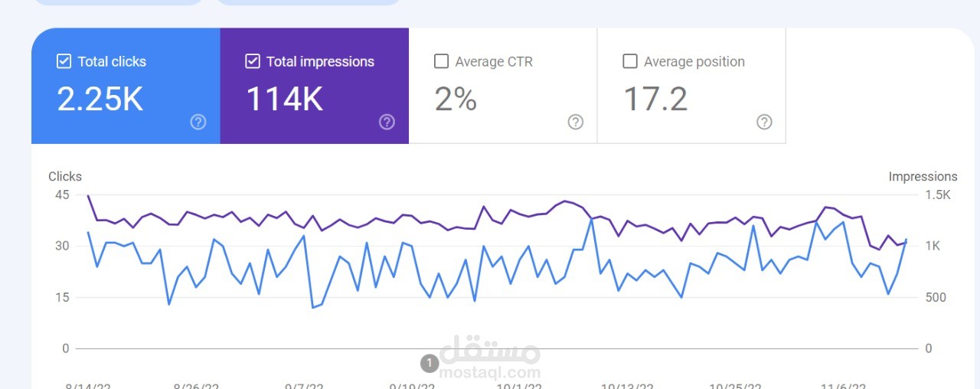Click the Average CTR label

click(x=494, y=62)
